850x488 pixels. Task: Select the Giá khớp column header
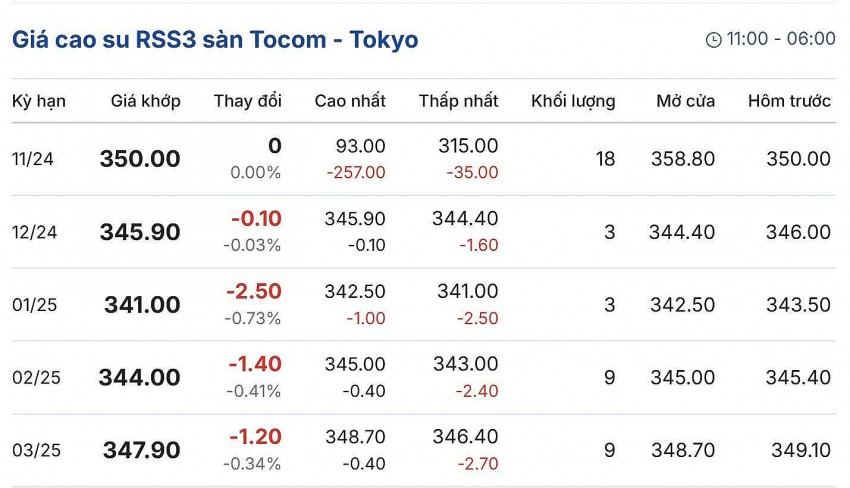pos(145,101)
